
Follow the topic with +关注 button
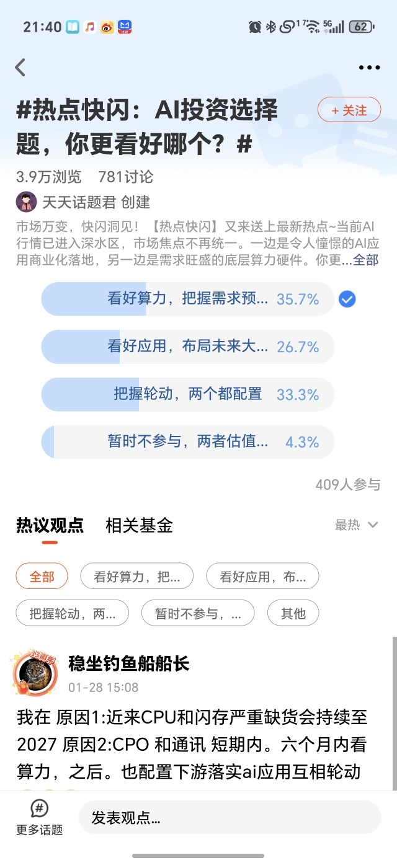(x=349, y=110)
